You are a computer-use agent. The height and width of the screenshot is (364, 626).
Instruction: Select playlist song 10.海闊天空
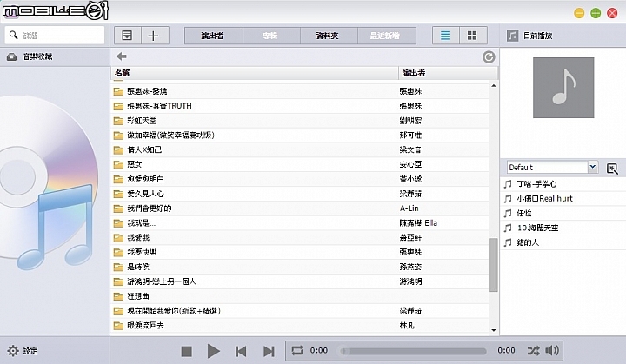point(563,228)
